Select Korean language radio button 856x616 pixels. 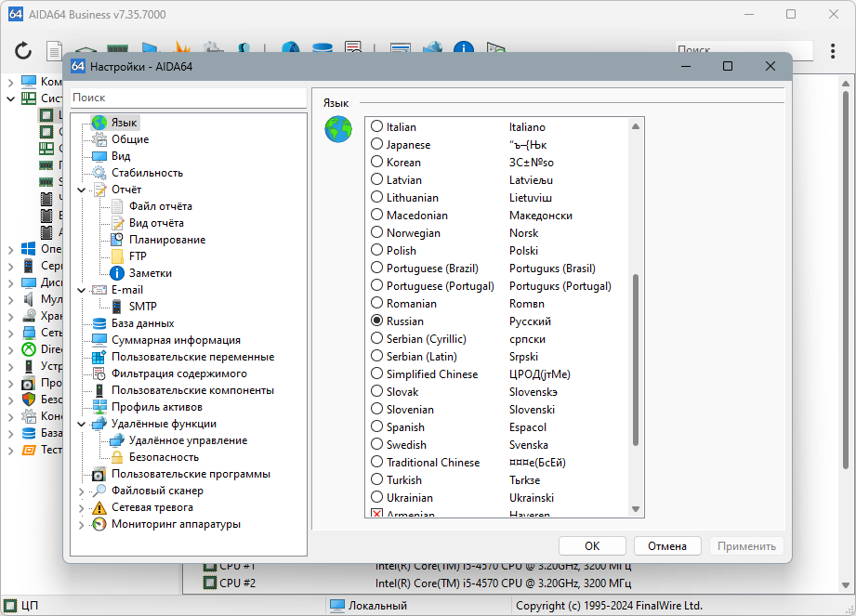[x=376, y=162]
